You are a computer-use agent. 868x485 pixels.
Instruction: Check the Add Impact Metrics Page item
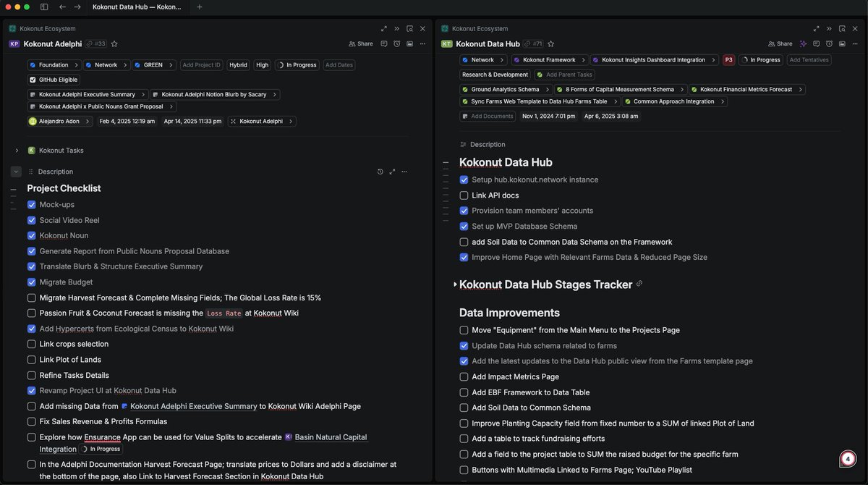point(464,376)
